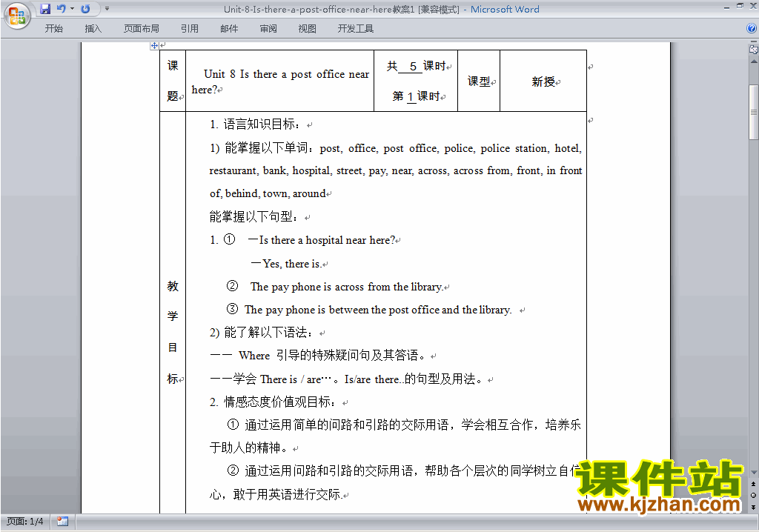Minimize the Word window

pos(726,7)
